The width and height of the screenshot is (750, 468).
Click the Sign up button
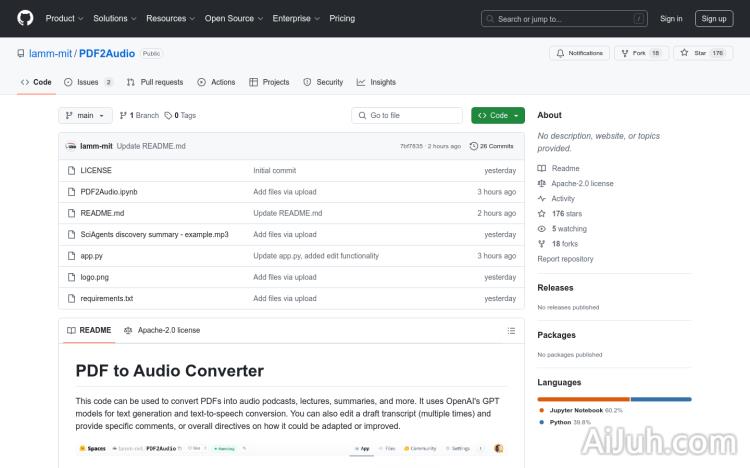(714, 18)
